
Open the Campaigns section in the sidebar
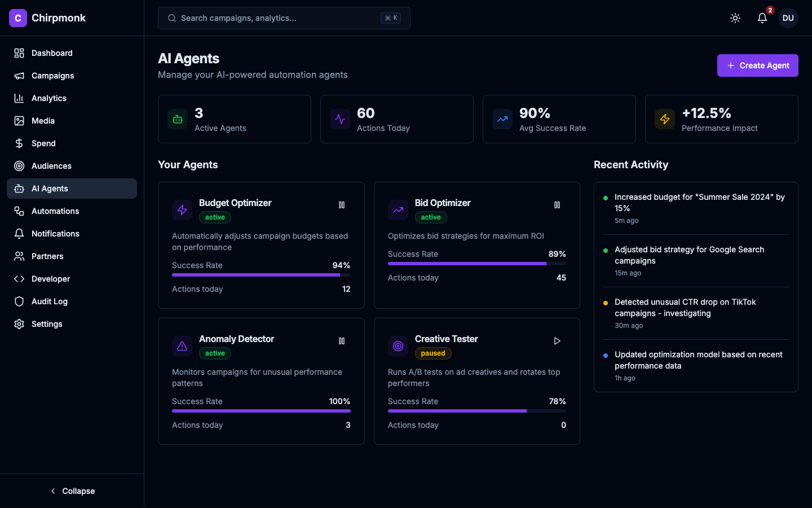(52, 76)
